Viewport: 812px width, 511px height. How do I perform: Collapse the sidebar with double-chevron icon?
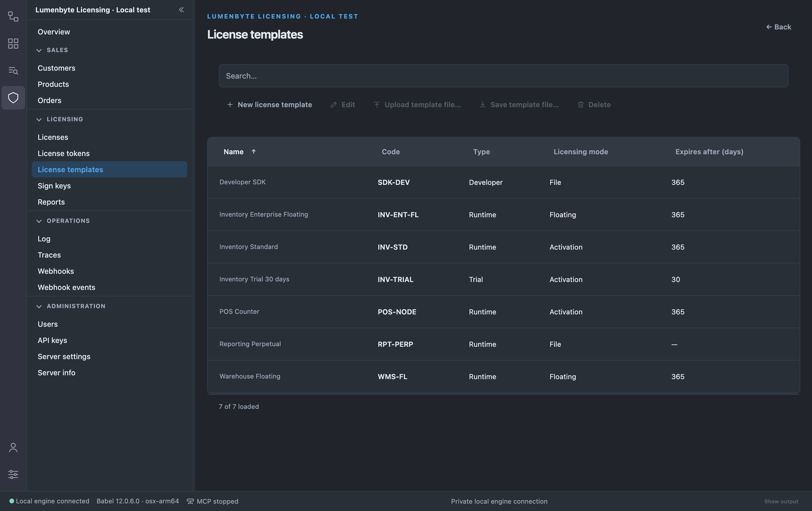pyautogui.click(x=182, y=10)
